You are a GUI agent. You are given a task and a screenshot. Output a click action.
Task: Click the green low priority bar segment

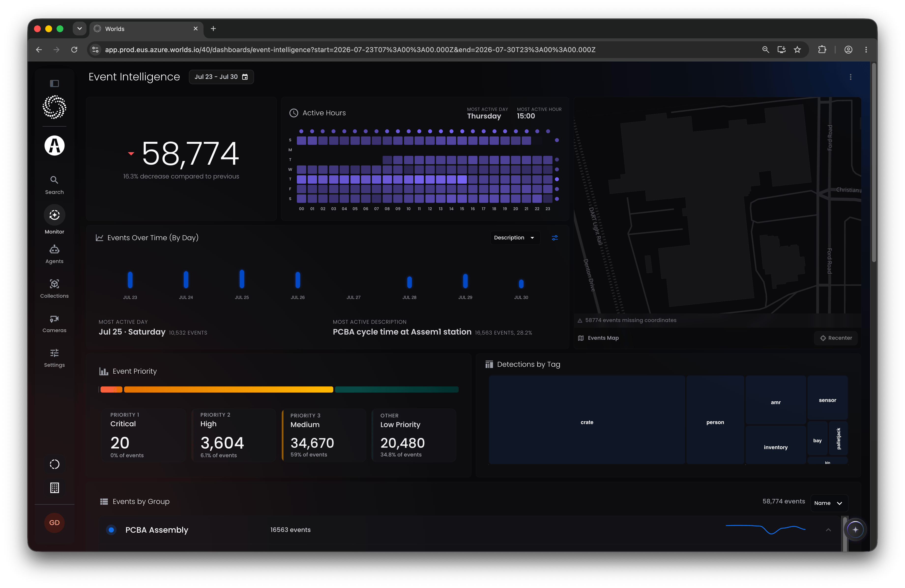(397, 389)
